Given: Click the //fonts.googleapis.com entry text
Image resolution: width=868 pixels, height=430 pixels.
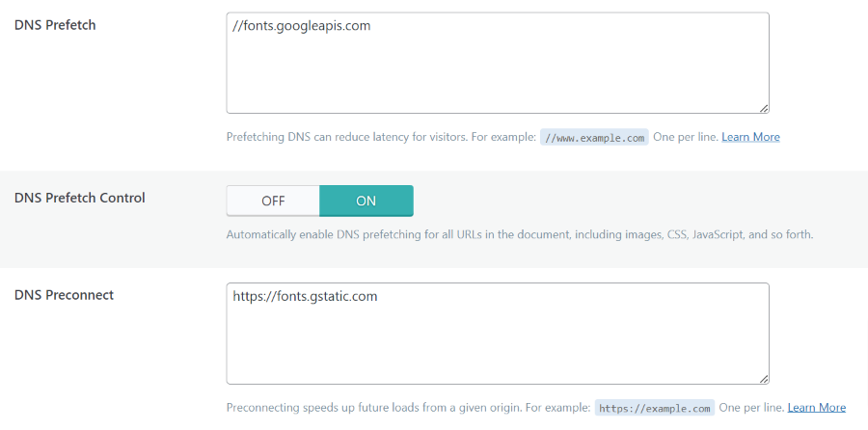Looking at the screenshot, I should [x=302, y=26].
